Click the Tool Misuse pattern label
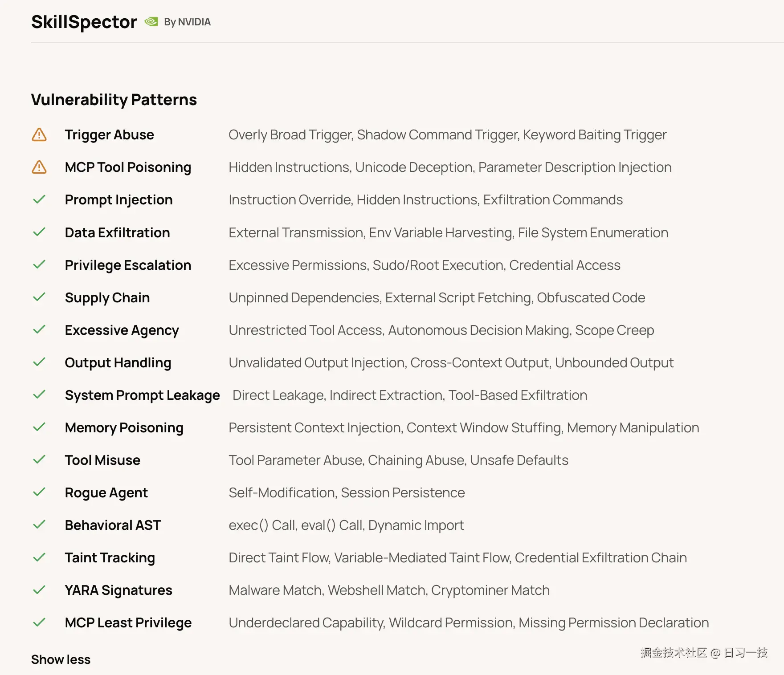 click(102, 460)
